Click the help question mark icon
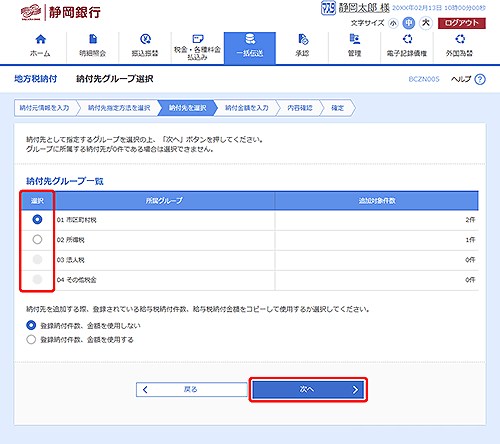This screenshot has width=500, height=444. [x=480, y=79]
